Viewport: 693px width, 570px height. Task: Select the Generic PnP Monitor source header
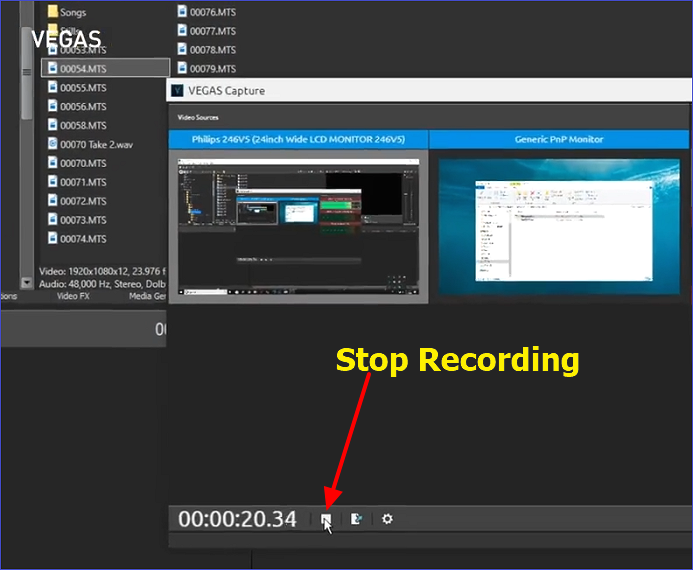click(559, 139)
